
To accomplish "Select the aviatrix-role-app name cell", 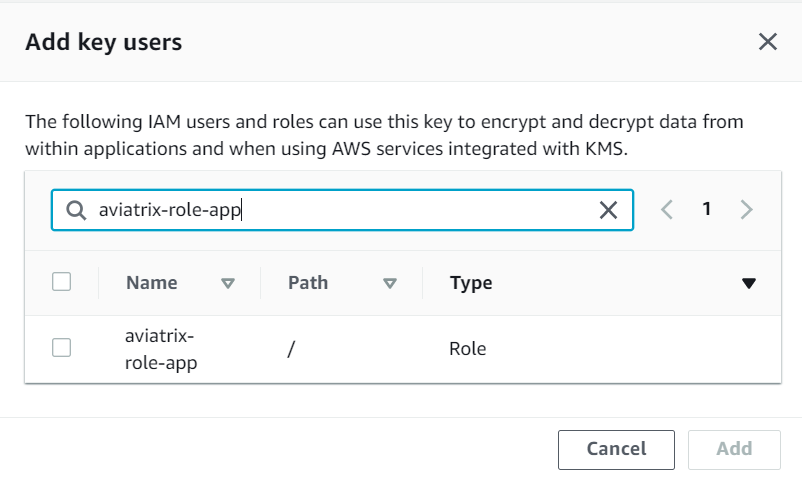I will (161, 349).
